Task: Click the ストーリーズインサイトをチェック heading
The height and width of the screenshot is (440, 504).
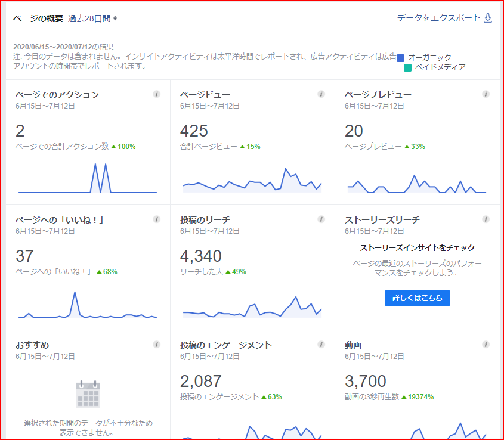Action: click(417, 248)
